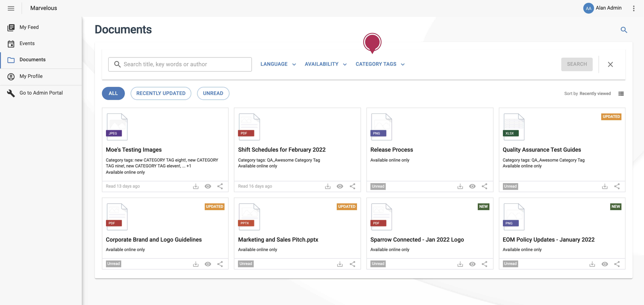This screenshot has height=305, width=644.
Task: Preview Corporate Brand Guidelines with eye icon
Action: (x=208, y=264)
